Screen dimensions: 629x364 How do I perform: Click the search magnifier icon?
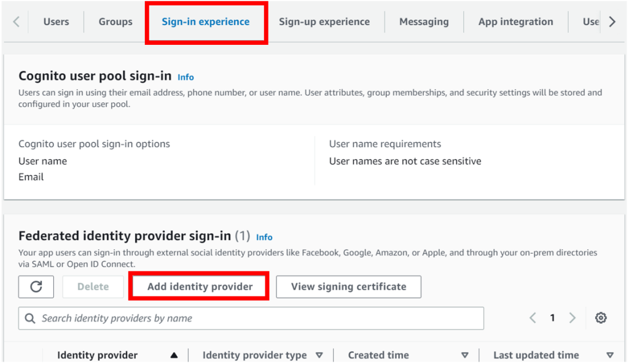click(x=30, y=318)
